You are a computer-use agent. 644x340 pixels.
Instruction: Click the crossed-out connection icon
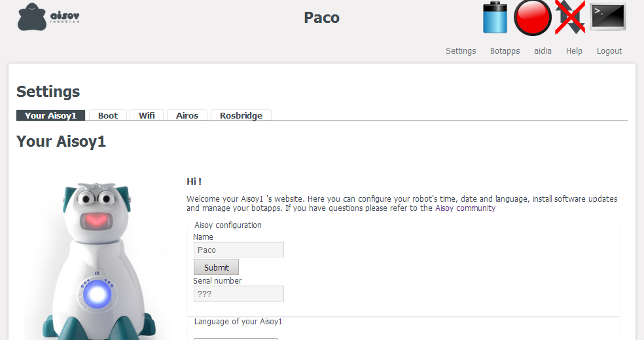tap(570, 17)
